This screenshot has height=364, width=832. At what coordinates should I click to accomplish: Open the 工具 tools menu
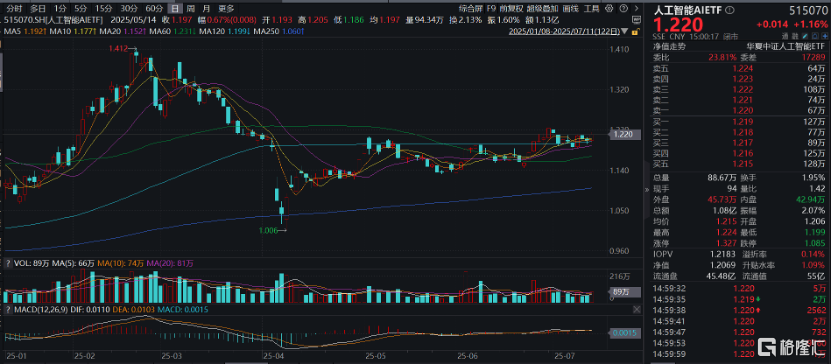(592, 8)
